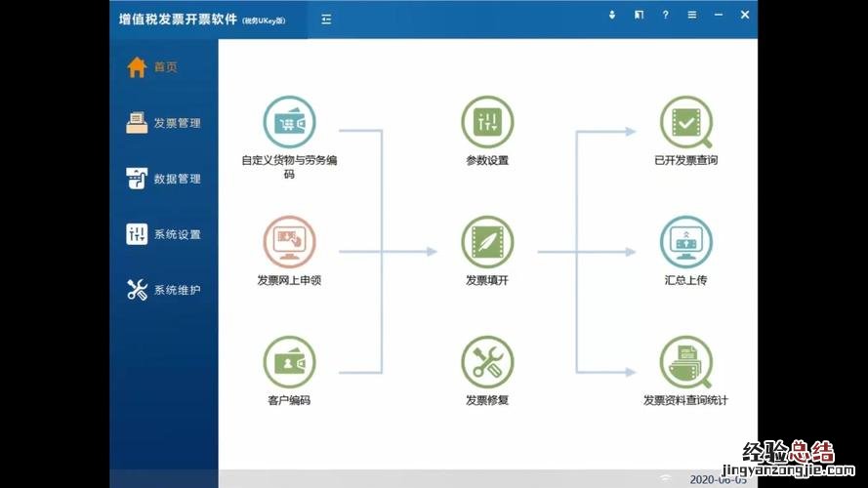Open the 发票网上申领 monitor icon
Viewport: 868px width, 488px height.
point(289,242)
